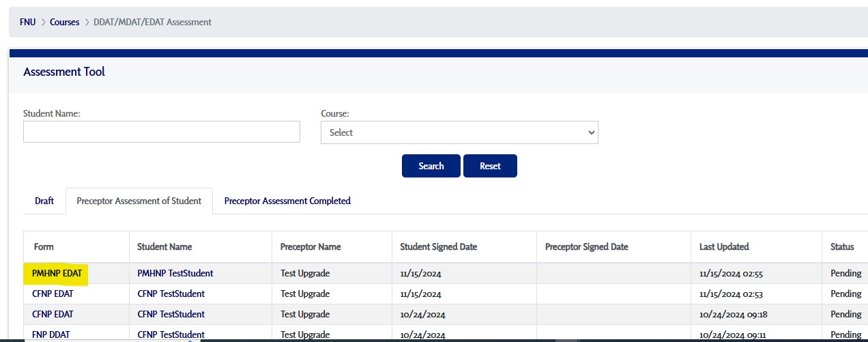Viewport: 868px width, 342px height.
Task: Click the FNU breadcrumb link
Action: point(27,22)
